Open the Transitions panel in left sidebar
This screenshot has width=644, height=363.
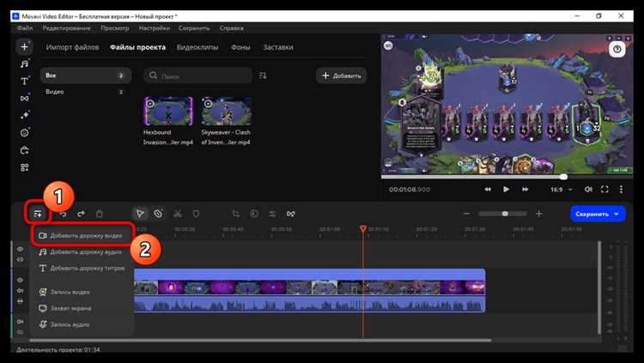point(25,98)
